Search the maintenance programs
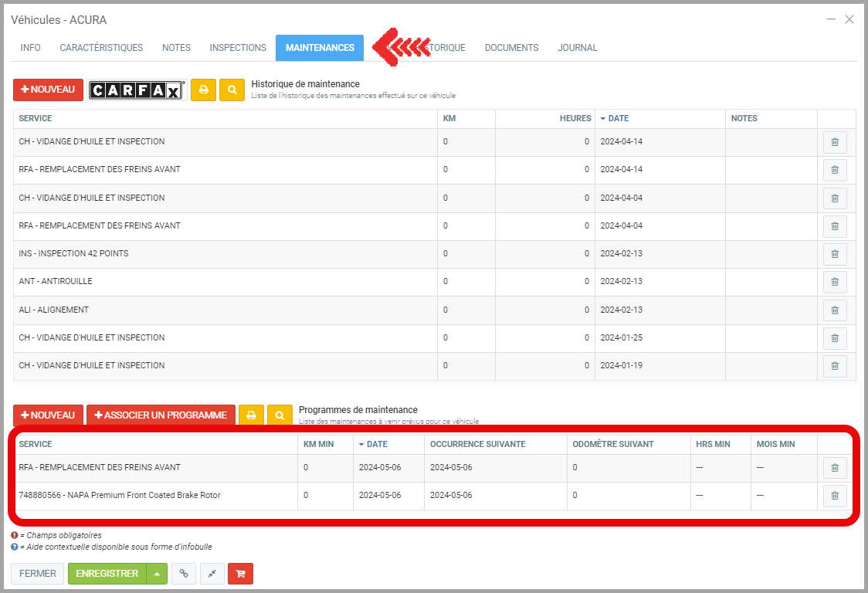The image size is (868, 593). [280, 415]
